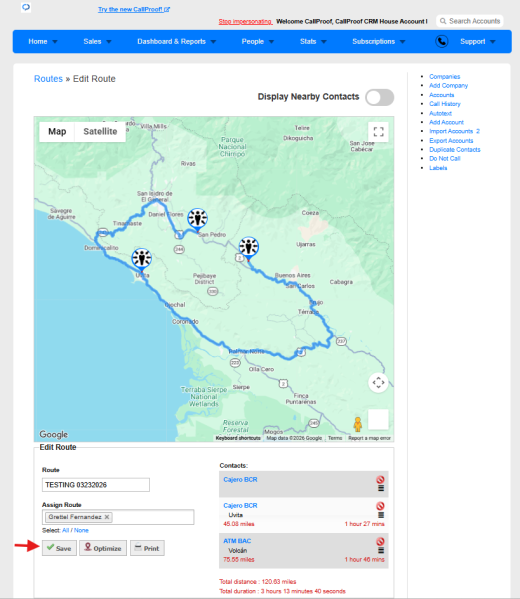Viewport: 520px width, 599px height.
Task: Open the Stats dropdown menu
Action: pos(313,41)
